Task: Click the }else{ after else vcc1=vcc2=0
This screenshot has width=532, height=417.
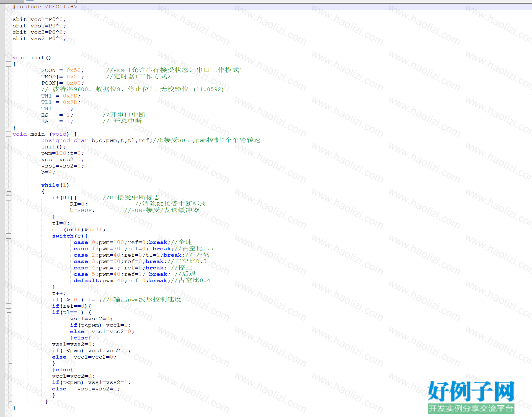Action: coord(81,338)
